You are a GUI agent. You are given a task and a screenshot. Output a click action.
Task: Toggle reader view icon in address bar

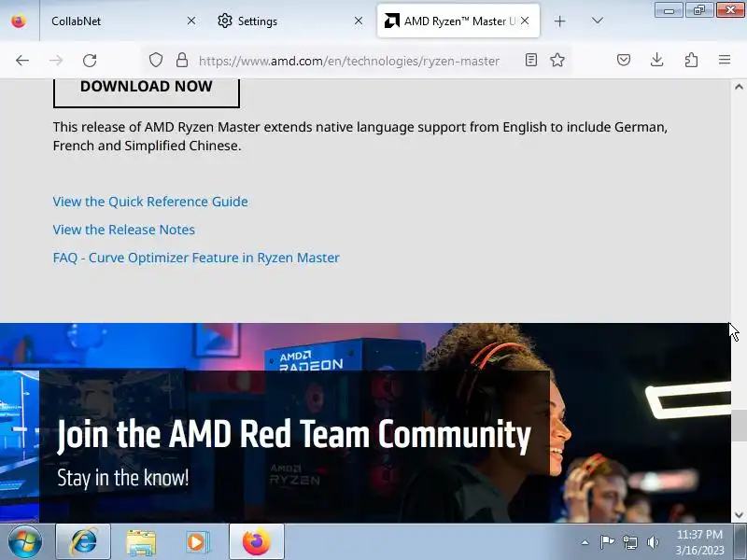(531, 60)
